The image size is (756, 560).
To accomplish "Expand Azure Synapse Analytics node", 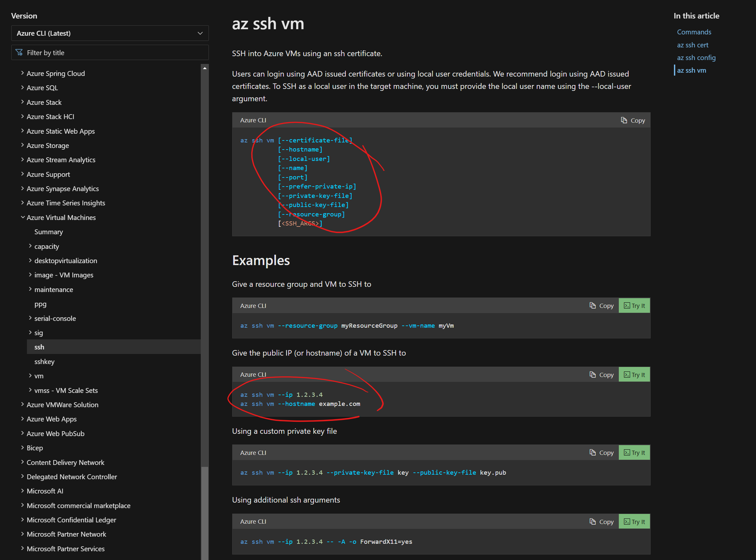I will point(22,188).
